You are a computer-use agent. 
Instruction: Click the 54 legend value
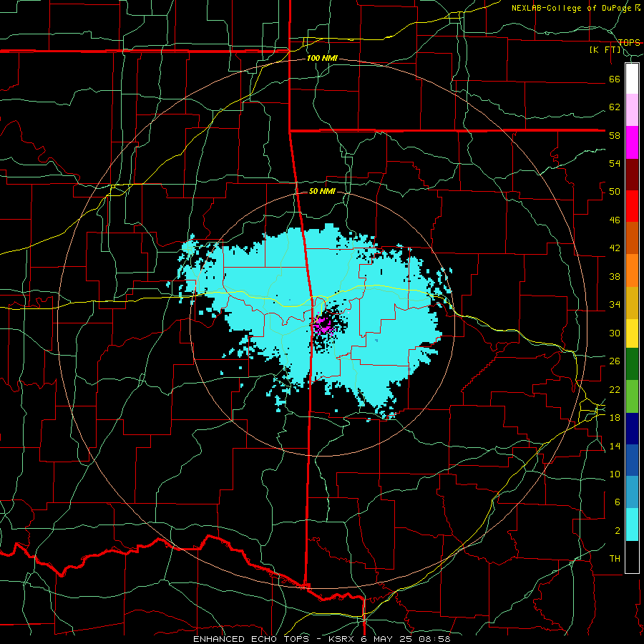pyautogui.click(x=615, y=163)
